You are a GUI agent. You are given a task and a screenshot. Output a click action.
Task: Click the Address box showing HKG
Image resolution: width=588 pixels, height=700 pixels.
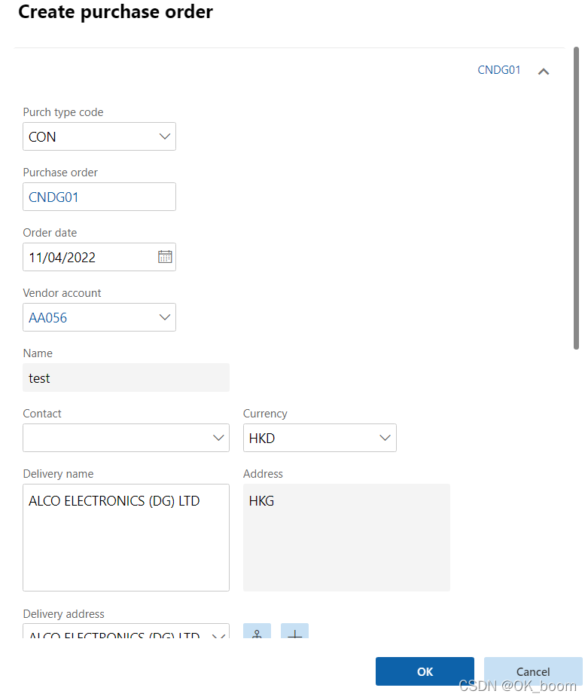coord(346,537)
